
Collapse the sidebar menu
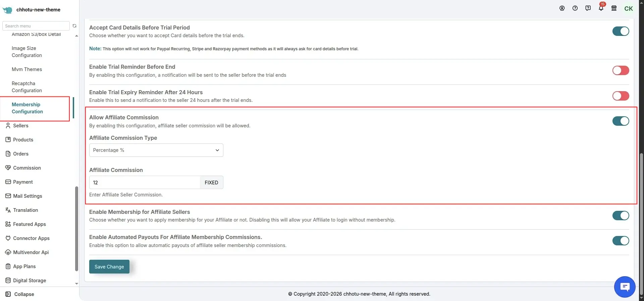pyautogui.click(x=24, y=294)
